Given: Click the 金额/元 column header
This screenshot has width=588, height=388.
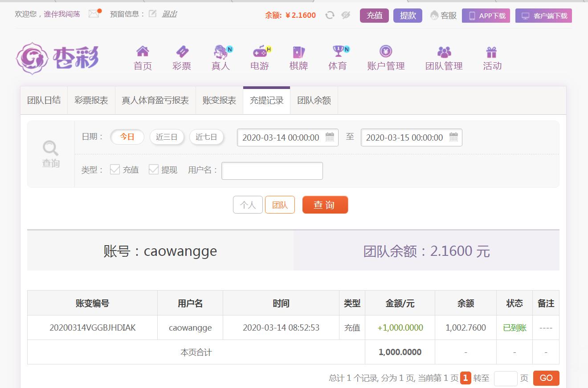Looking at the screenshot, I should point(400,303).
